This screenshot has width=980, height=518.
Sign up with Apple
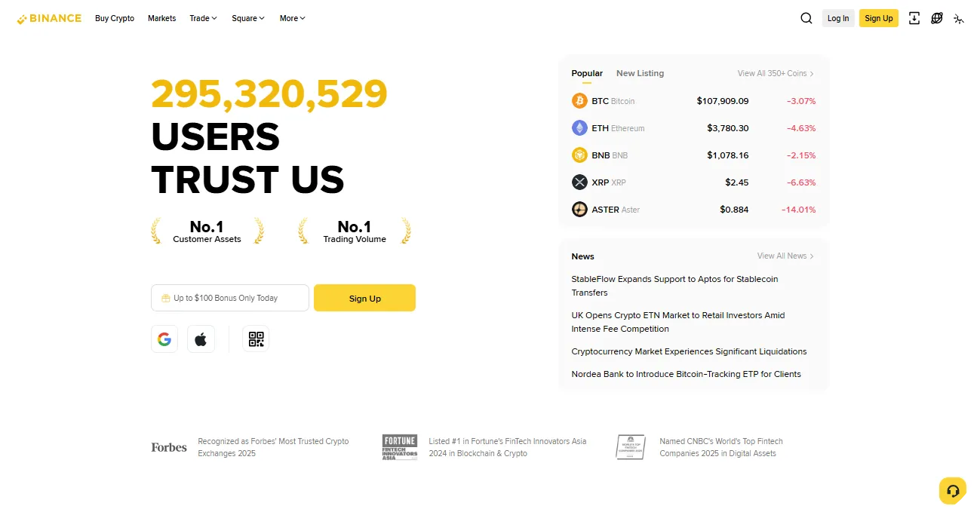pos(201,339)
